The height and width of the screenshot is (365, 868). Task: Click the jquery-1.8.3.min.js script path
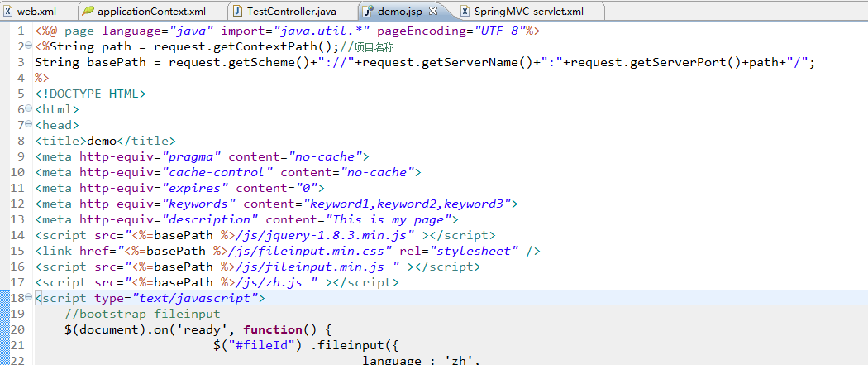tap(327, 235)
